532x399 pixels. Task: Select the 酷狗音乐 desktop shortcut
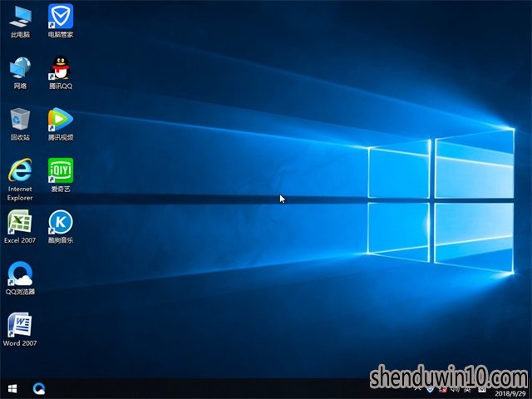[x=61, y=227]
